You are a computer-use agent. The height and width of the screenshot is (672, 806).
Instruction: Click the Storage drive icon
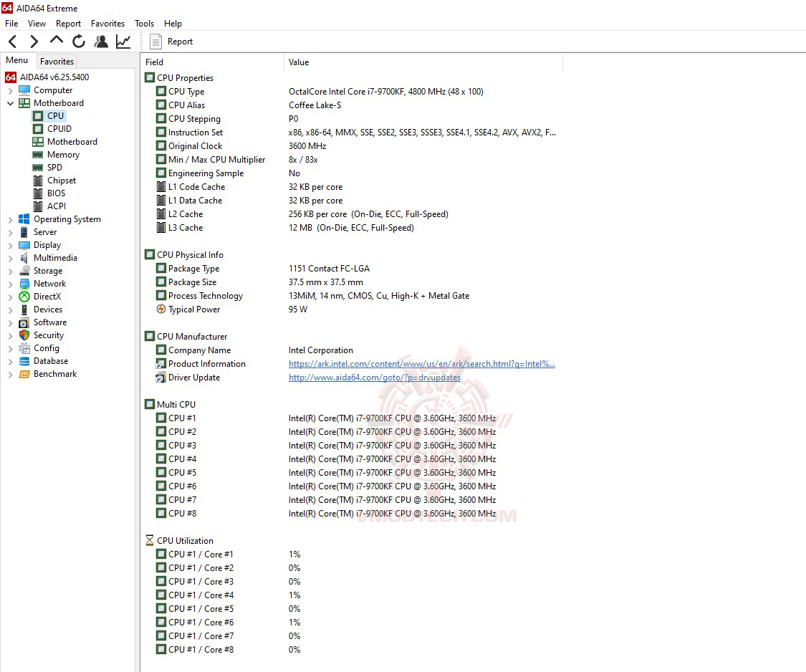[x=24, y=270]
